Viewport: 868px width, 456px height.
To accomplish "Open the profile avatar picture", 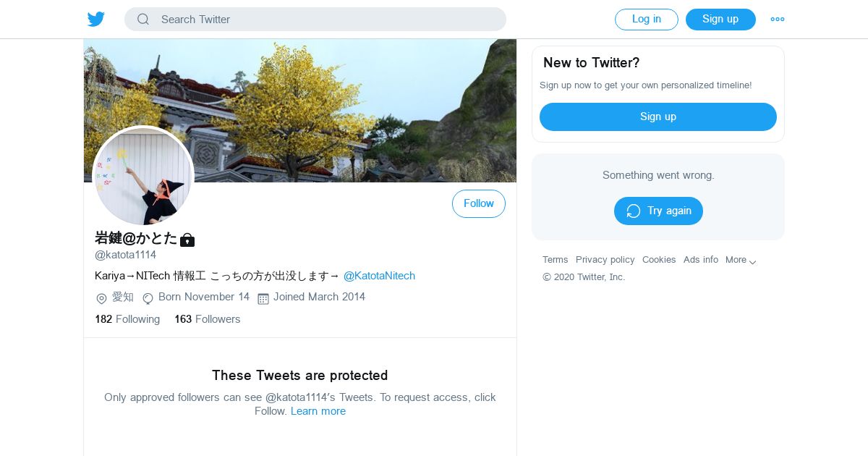I will pos(144,176).
